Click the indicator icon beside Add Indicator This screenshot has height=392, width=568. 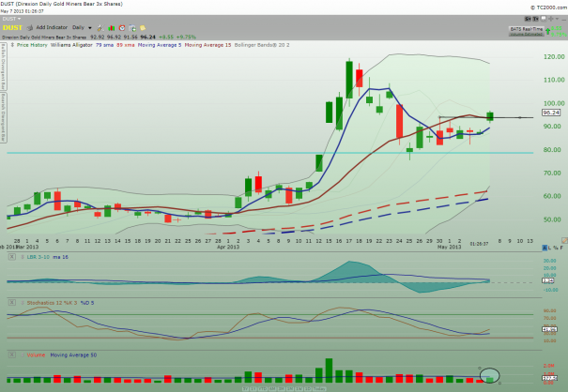point(30,27)
